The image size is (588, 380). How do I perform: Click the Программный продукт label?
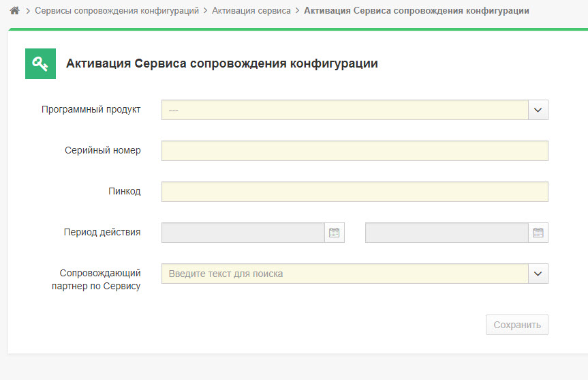pos(91,110)
